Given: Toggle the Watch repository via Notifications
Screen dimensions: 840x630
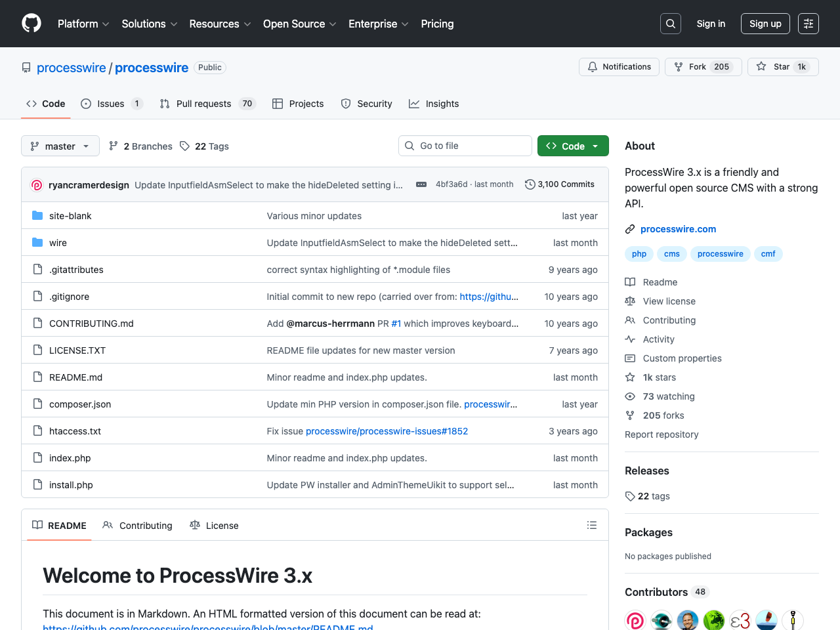Looking at the screenshot, I should point(619,66).
